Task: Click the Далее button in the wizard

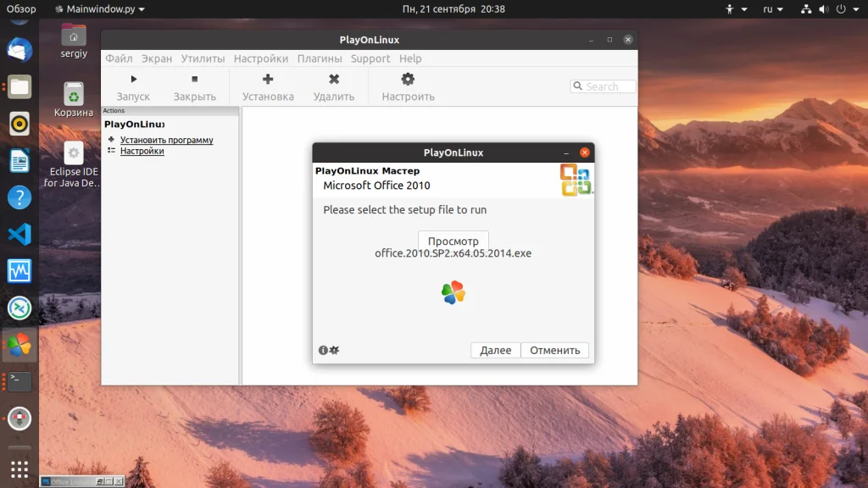Action: click(x=495, y=350)
